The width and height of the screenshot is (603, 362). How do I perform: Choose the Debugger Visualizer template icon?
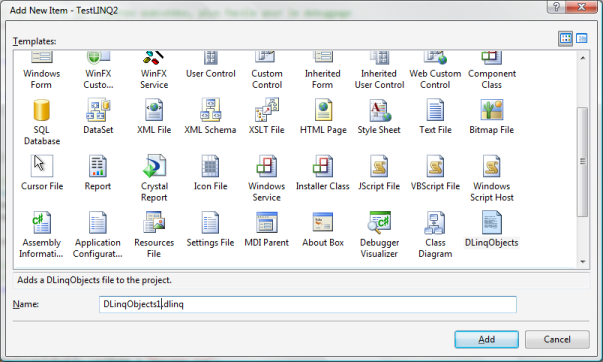coord(379,222)
